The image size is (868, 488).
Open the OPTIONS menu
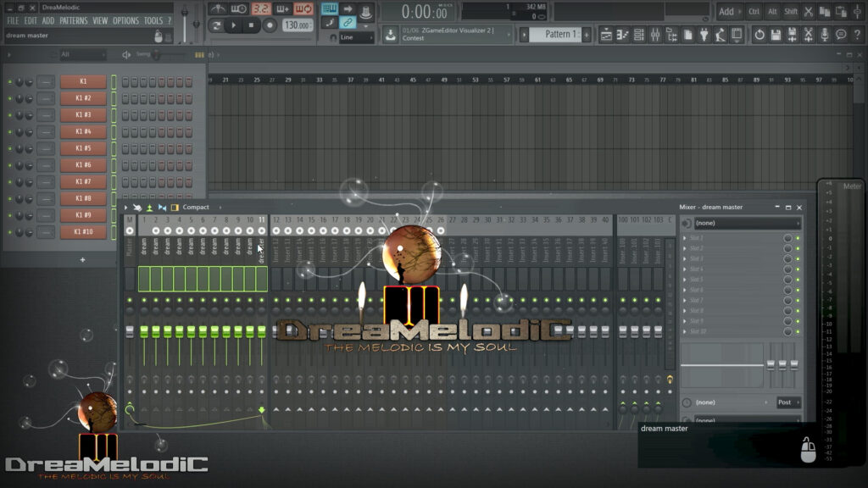coord(125,21)
